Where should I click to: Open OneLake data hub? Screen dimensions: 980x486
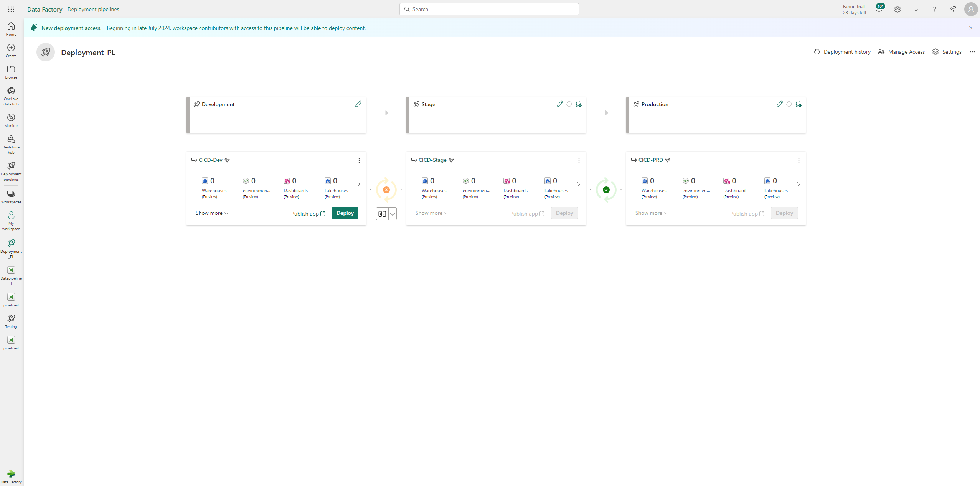[11, 96]
